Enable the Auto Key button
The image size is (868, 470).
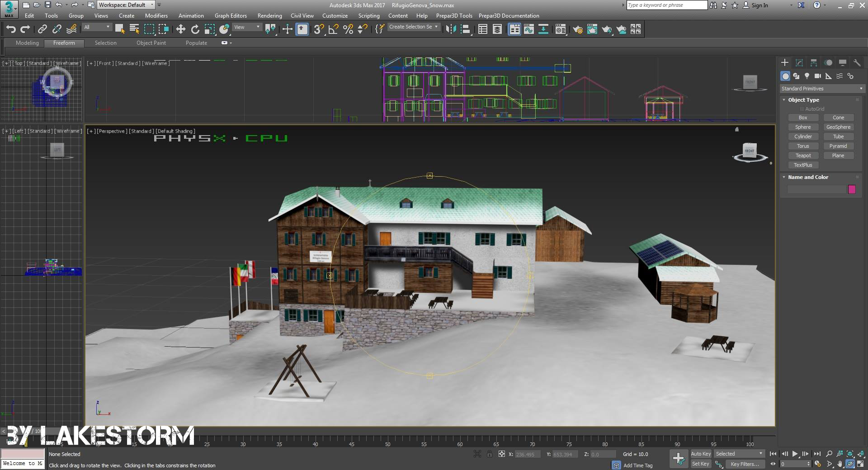click(701, 454)
